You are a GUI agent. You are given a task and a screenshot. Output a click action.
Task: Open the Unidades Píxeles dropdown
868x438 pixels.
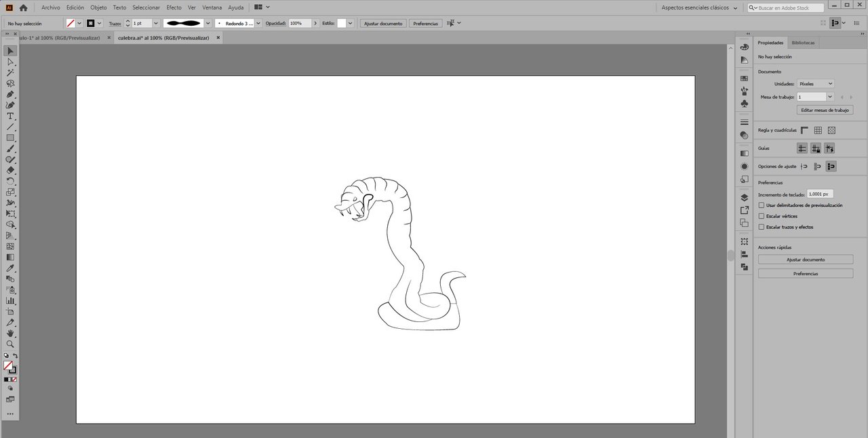pyautogui.click(x=815, y=83)
